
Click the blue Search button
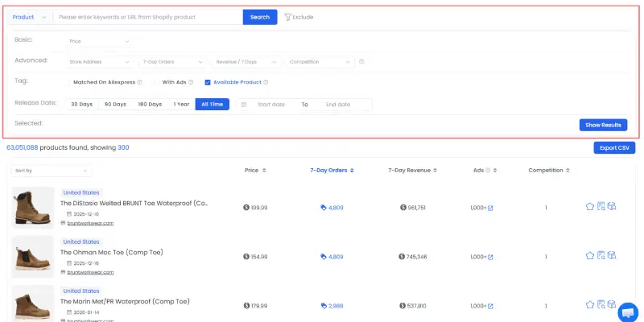pos(260,17)
